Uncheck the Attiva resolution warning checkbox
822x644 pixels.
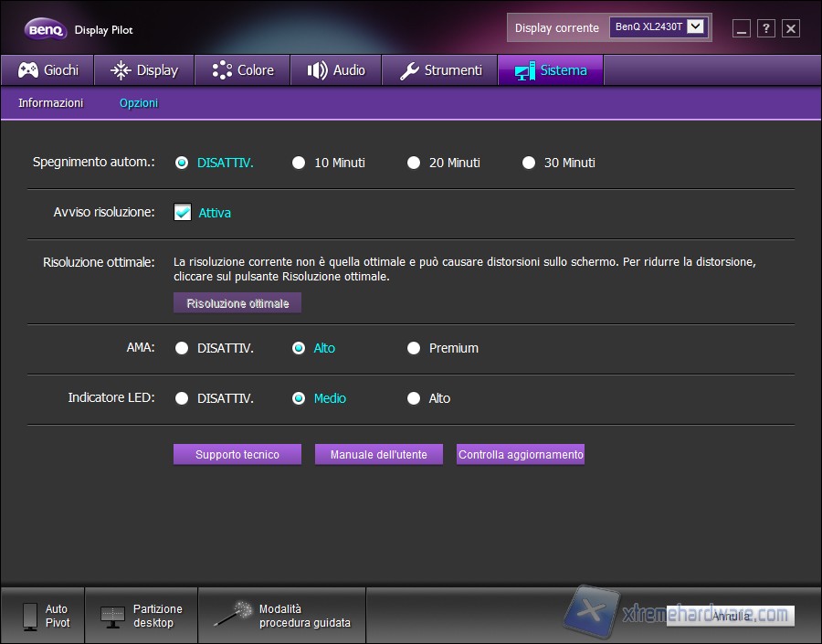pyautogui.click(x=182, y=212)
